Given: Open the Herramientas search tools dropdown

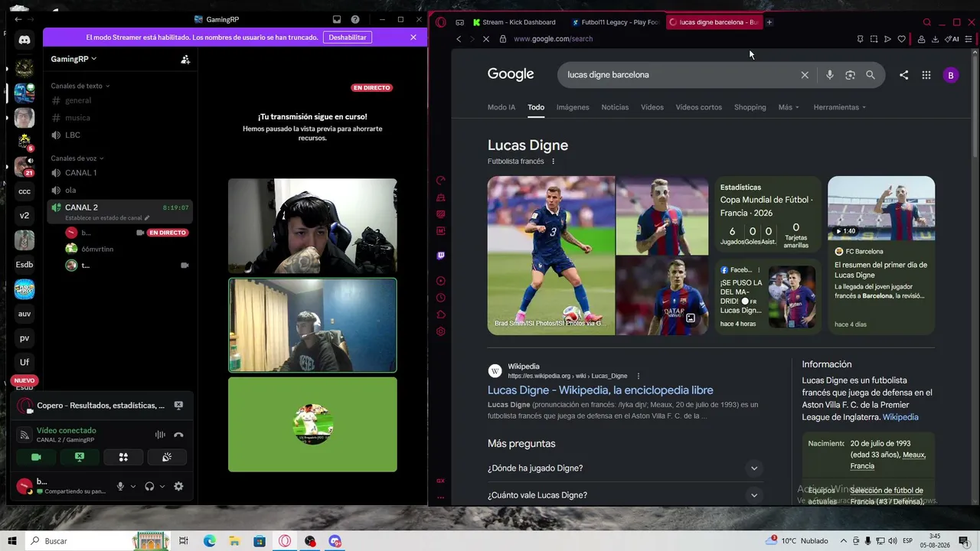Looking at the screenshot, I should (x=840, y=107).
